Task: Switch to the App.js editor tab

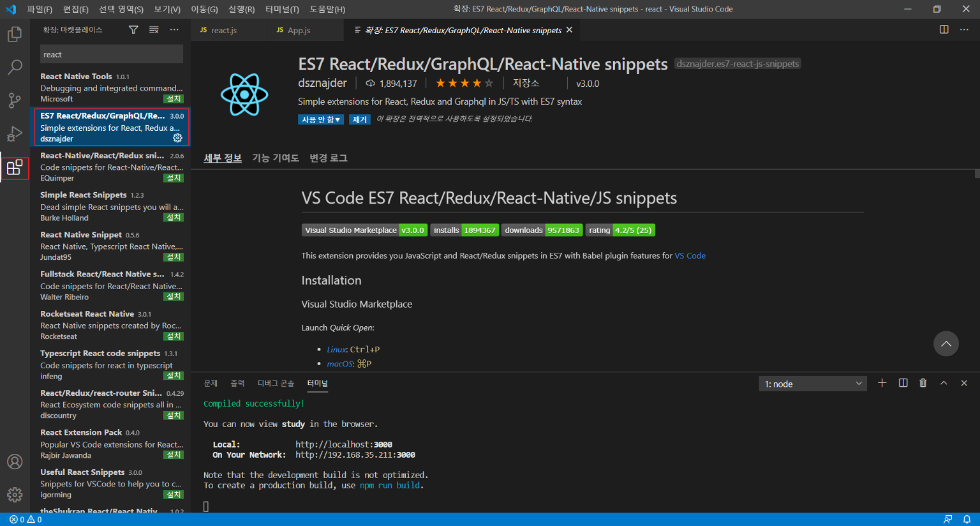Action: click(x=306, y=30)
